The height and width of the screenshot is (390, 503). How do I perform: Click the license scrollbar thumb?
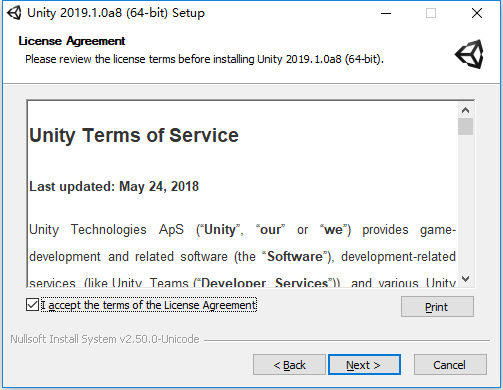[465, 126]
